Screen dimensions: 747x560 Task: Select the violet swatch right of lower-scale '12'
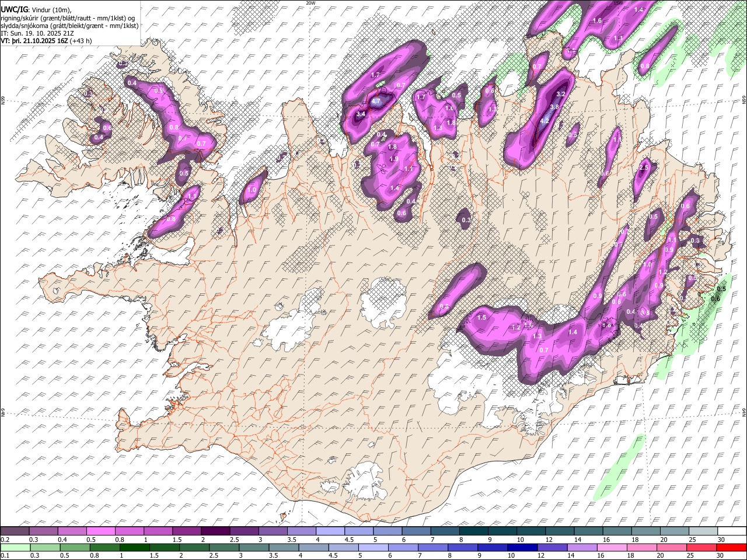[552, 548]
